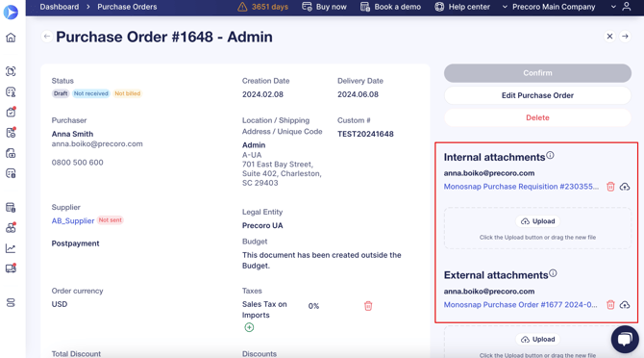The image size is (644, 358).
Task: Expand the Precoro Main Company dropdown
Action: pyautogui.click(x=549, y=7)
